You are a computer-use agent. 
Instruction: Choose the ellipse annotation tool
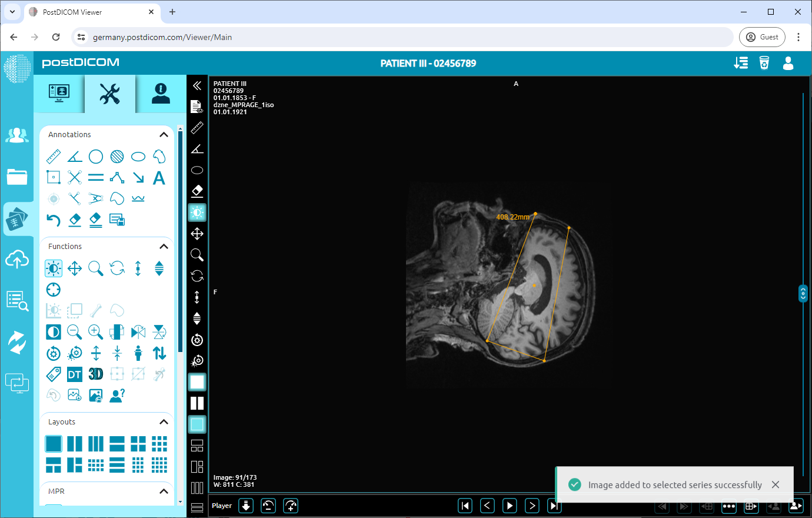138,157
